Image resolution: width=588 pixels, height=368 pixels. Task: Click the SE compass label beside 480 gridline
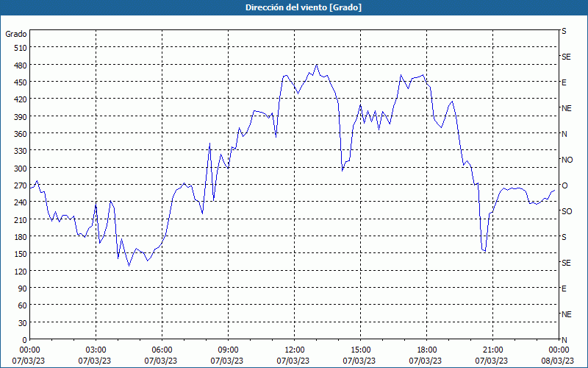point(566,57)
